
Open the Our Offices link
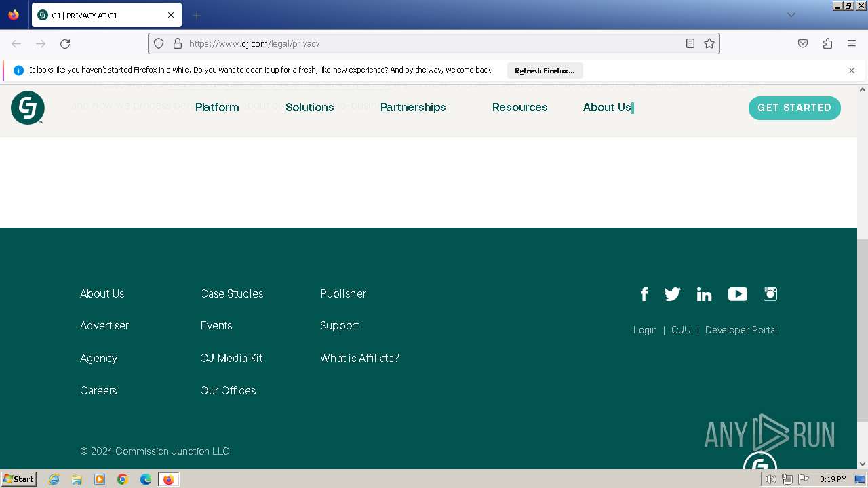click(x=228, y=390)
